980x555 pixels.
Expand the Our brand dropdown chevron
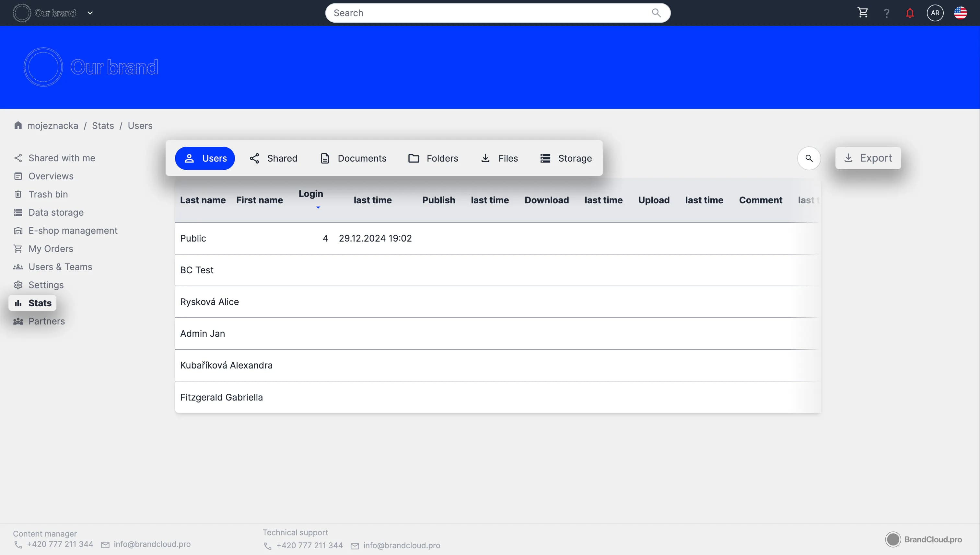90,13
